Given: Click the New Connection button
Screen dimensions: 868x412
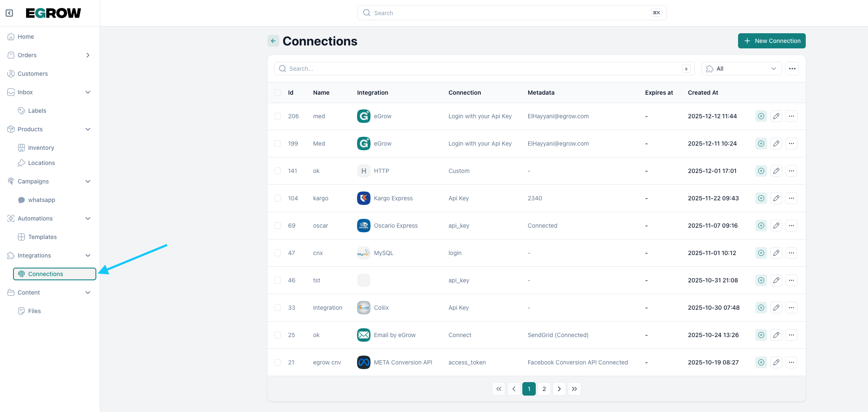Looking at the screenshot, I should click(x=772, y=41).
